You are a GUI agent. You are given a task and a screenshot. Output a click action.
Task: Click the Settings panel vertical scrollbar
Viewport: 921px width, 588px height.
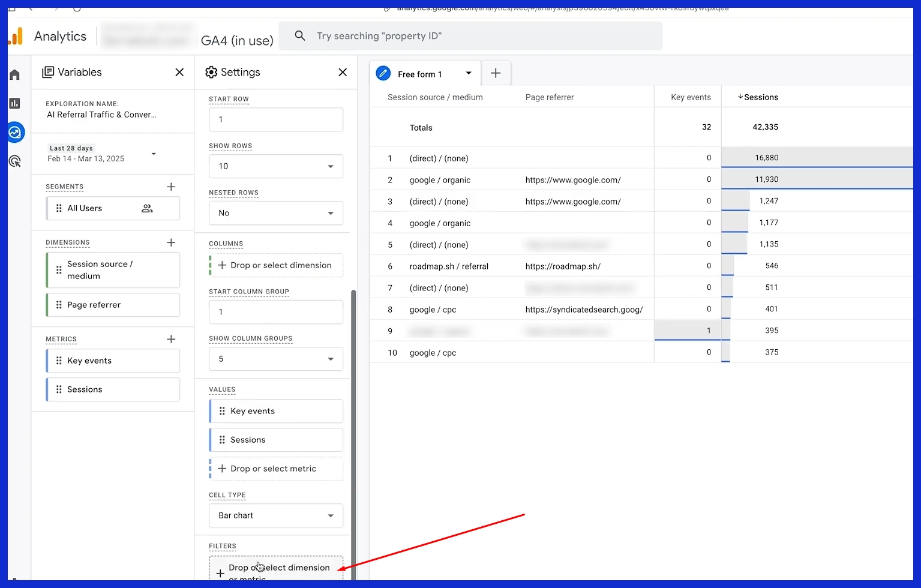click(353, 435)
